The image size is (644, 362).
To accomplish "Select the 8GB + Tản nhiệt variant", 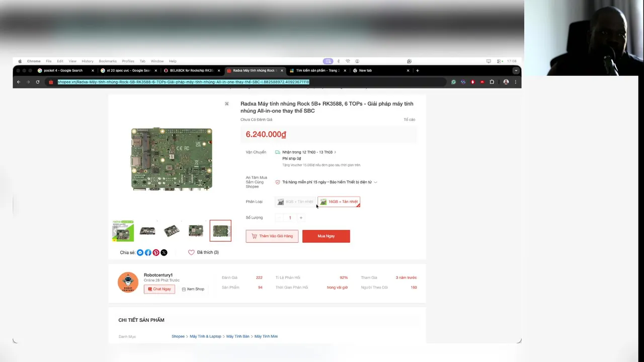I will (296, 202).
